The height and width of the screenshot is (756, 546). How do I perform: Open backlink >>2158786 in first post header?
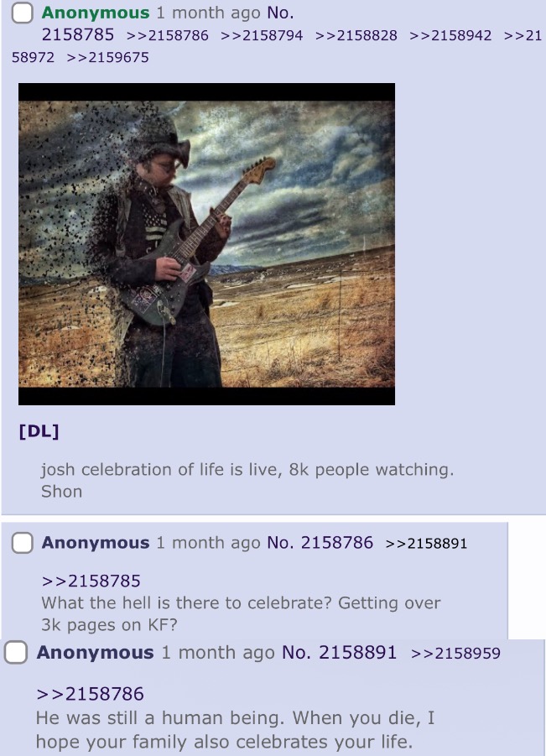[167, 35]
